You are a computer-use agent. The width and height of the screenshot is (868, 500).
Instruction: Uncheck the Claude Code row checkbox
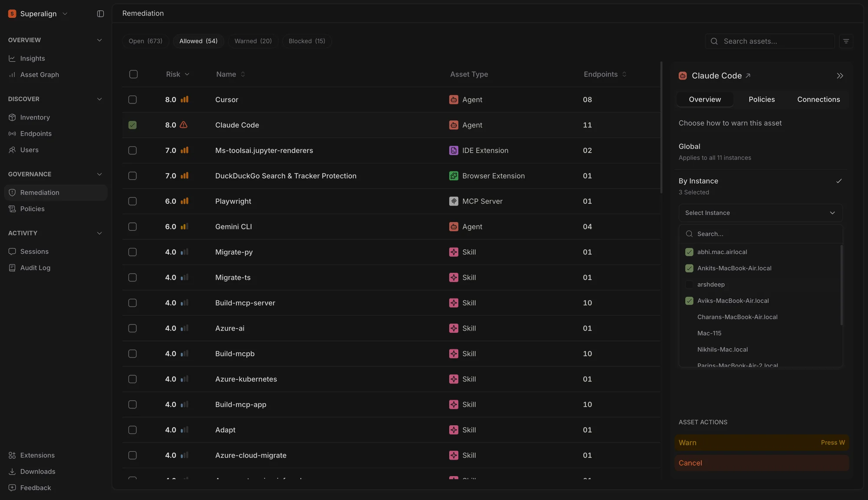(x=132, y=125)
